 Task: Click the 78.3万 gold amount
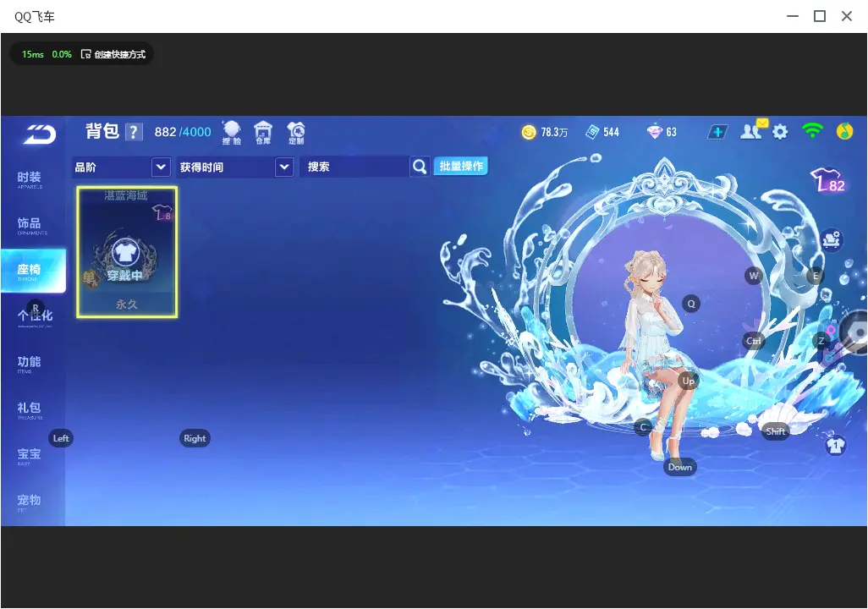point(554,132)
